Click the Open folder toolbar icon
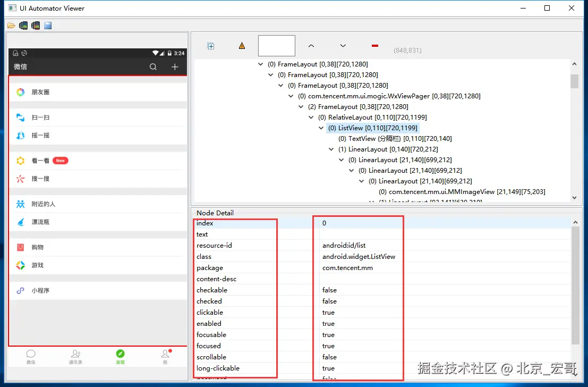Screen dimensions: 588x387 (11, 26)
